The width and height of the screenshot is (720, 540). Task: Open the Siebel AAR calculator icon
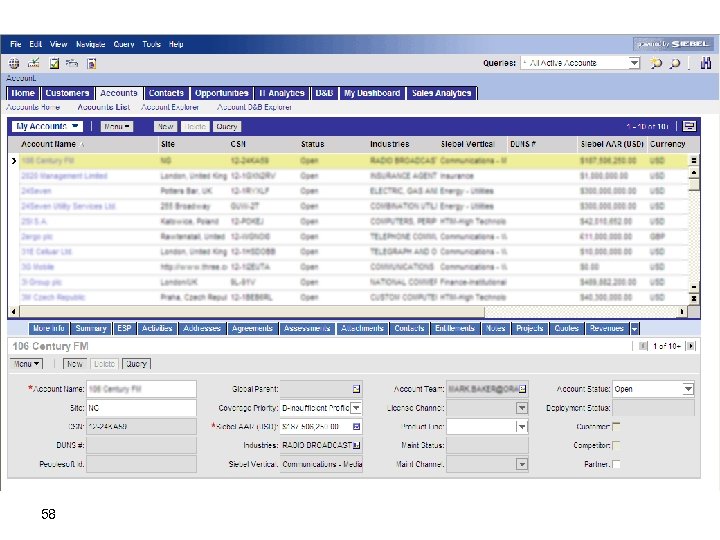pos(356,427)
